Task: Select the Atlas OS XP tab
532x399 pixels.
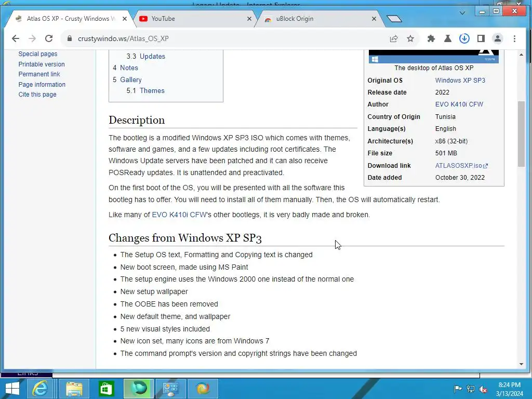Action: point(70,19)
